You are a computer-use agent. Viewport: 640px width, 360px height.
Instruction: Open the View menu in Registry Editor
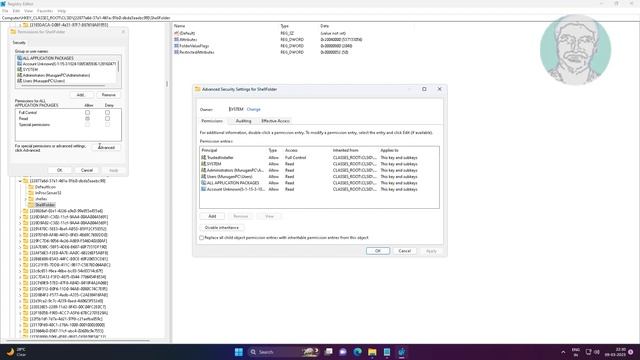[x=28, y=11]
